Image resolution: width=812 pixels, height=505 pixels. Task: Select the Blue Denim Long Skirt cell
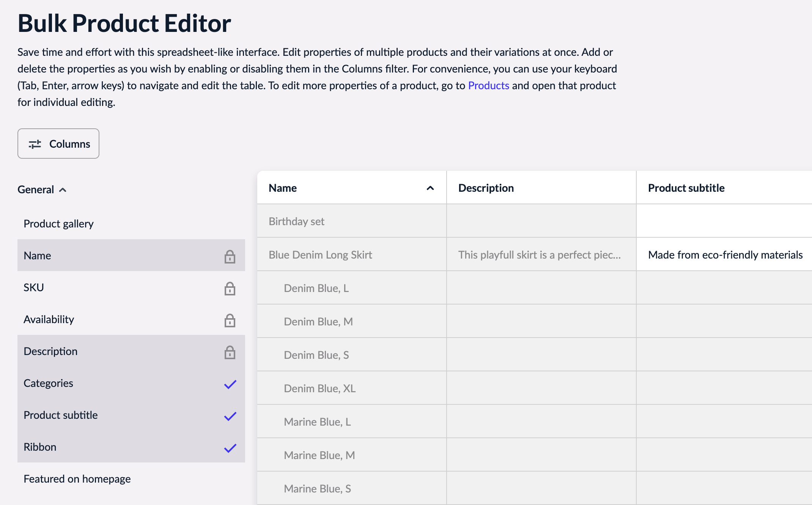point(352,254)
